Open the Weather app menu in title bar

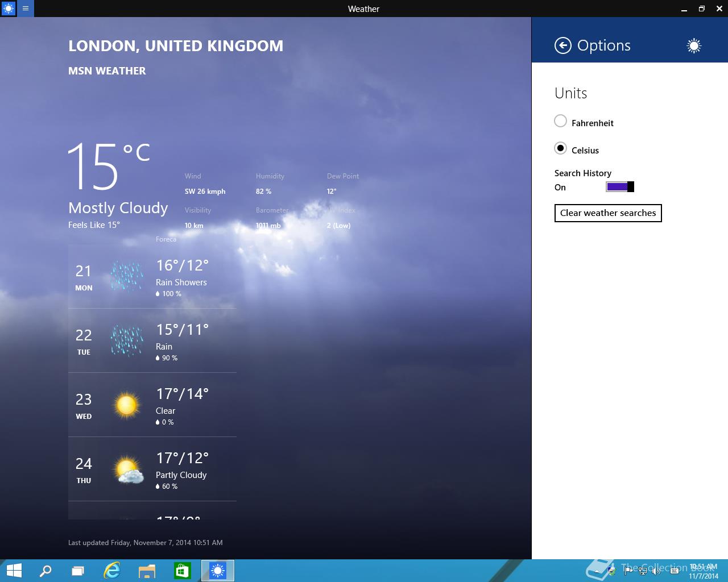[x=26, y=9]
